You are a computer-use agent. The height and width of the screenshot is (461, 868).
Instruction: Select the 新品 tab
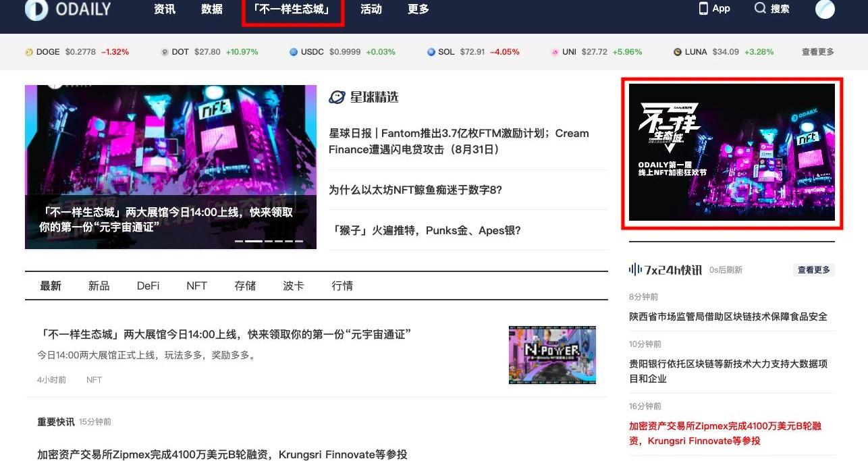click(99, 286)
